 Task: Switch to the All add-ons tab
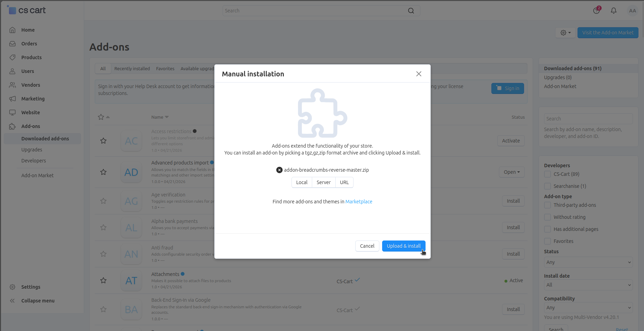103,68
